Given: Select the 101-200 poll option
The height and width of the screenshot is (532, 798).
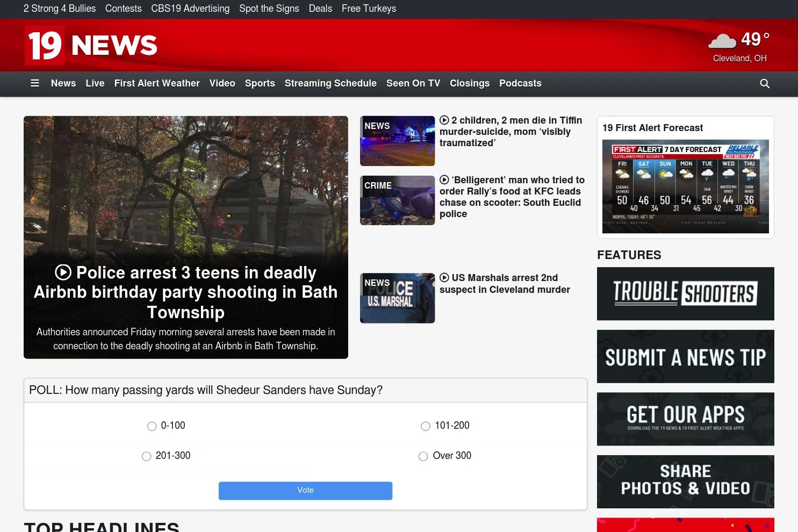Looking at the screenshot, I should (x=426, y=426).
